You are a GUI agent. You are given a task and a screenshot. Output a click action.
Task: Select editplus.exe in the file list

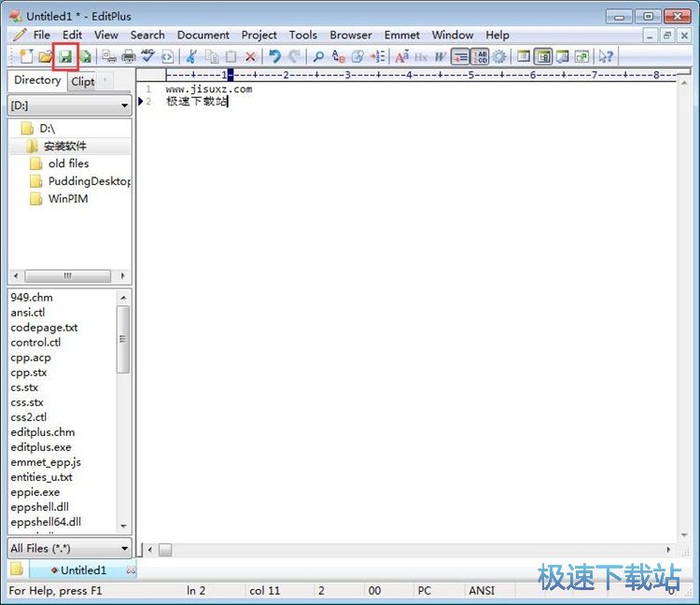(x=41, y=447)
